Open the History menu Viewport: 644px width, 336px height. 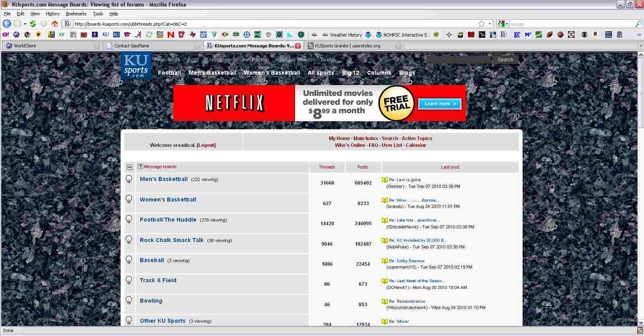click(53, 14)
